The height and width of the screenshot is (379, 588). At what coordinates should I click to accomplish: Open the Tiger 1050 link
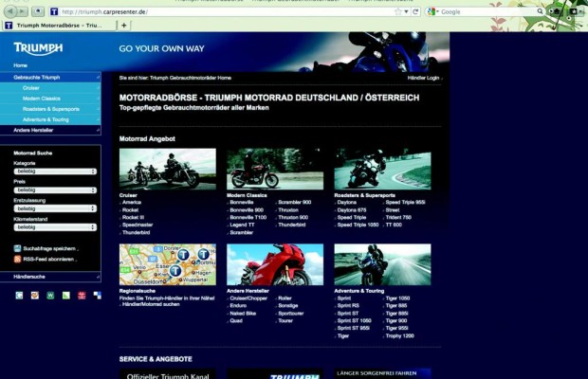(x=397, y=298)
